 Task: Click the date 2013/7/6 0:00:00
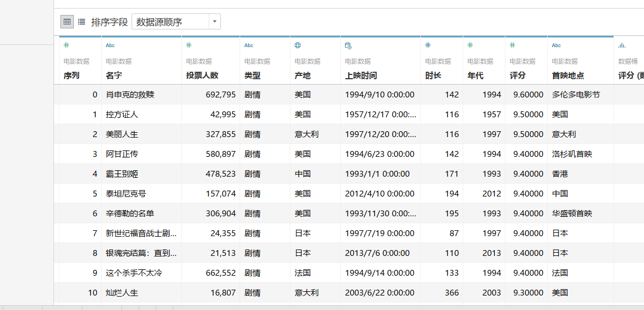(x=377, y=253)
